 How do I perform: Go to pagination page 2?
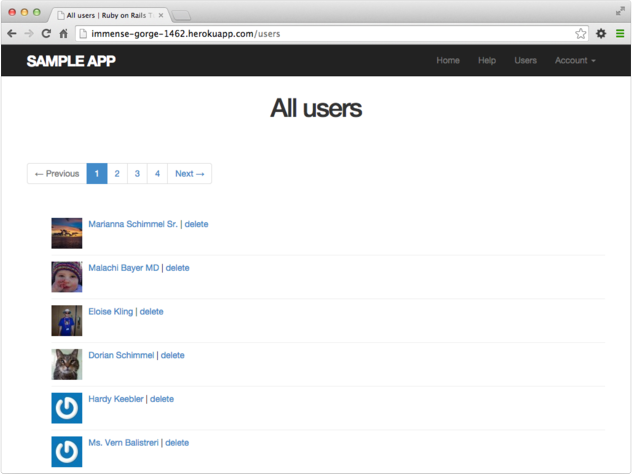pos(117,173)
